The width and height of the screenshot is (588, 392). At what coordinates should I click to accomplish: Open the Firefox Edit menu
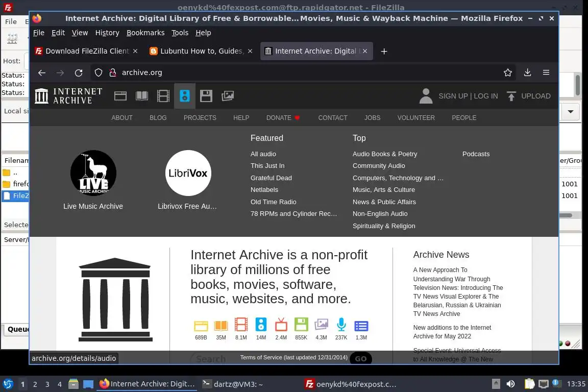58,33
